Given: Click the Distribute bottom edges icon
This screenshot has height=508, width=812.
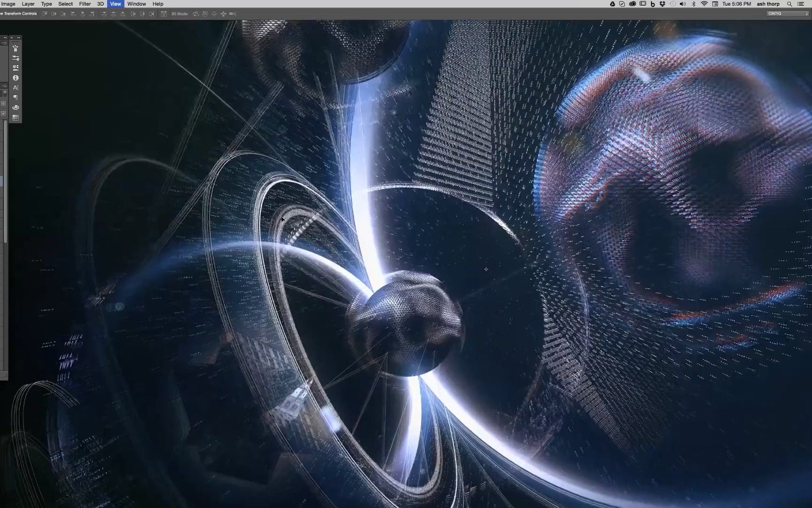Looking at the screenshot, I should tap(123, 14).
